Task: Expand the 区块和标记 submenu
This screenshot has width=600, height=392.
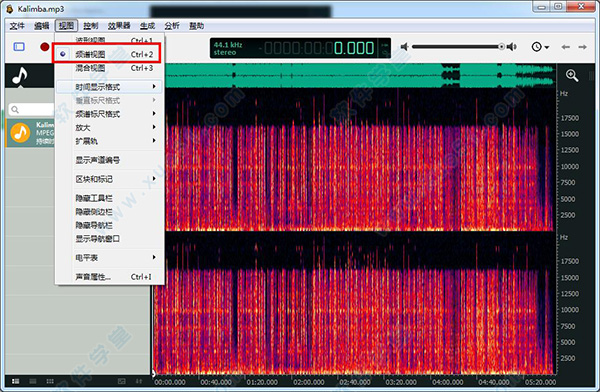Action: [x=109, y=179]
